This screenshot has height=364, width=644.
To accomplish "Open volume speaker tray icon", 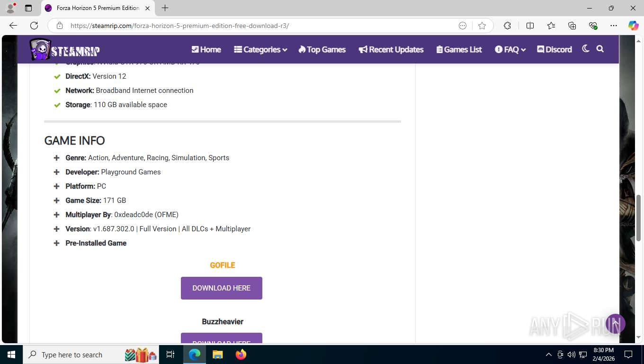I will 572,355.
